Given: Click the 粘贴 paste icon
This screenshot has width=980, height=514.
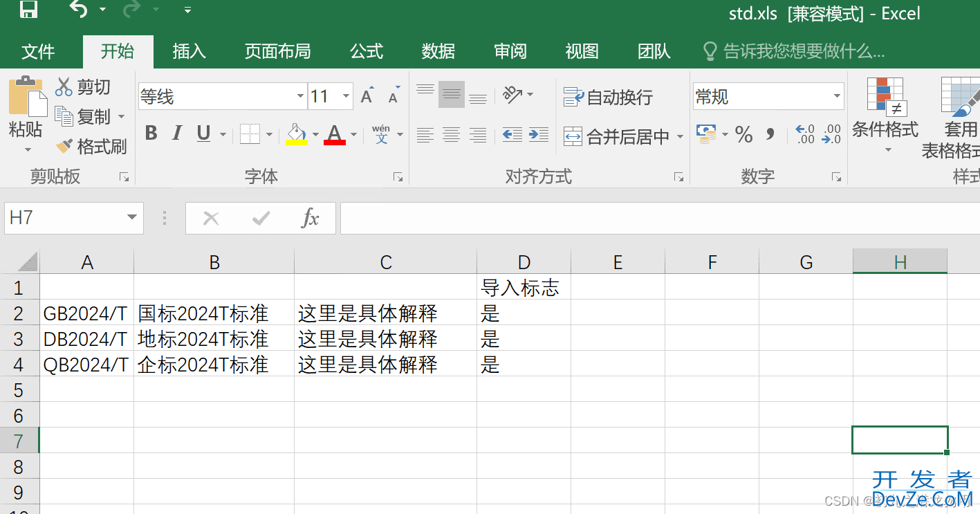Looking at the screenshot, I should click(26, 95).
